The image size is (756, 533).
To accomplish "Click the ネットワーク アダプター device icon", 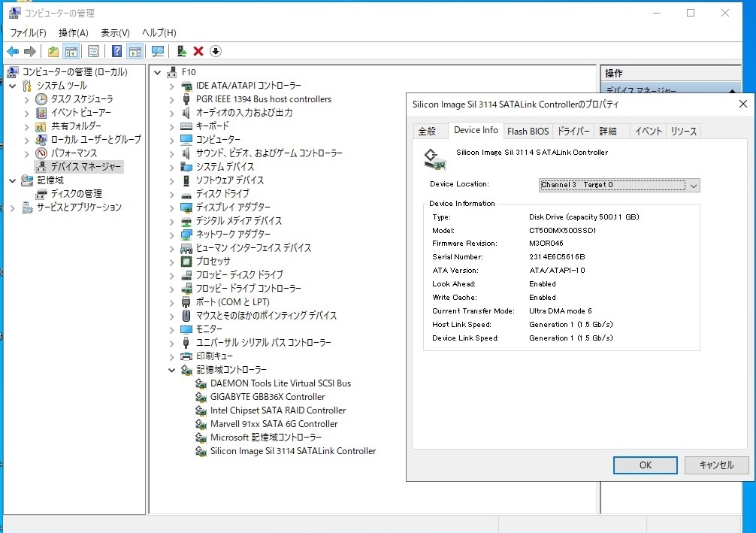I will 186,235.
